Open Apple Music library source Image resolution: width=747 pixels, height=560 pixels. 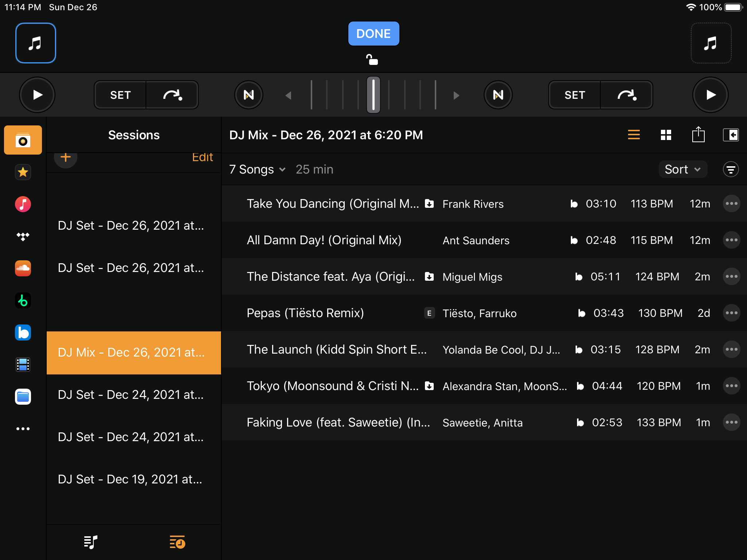coord(23,204)
